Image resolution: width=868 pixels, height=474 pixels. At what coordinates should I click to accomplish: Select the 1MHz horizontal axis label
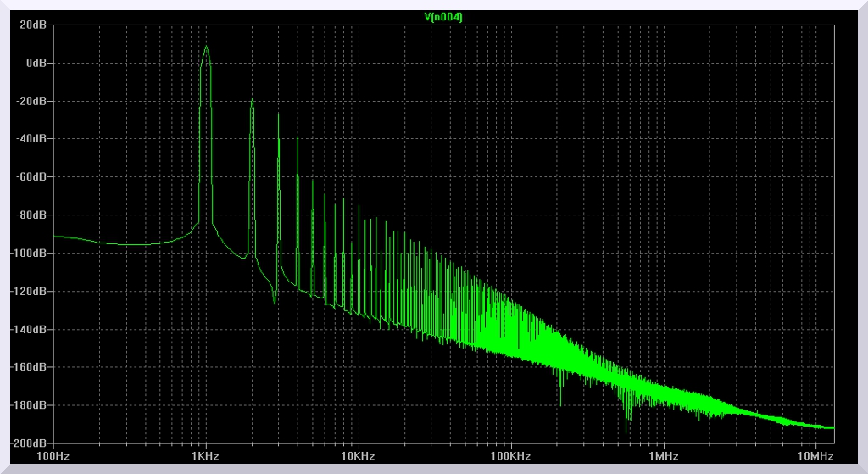pyautogui.click(x=664, y=456)
